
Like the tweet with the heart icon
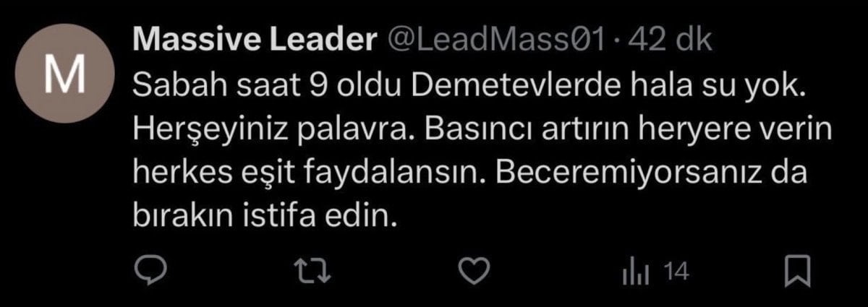click(477, 272)
